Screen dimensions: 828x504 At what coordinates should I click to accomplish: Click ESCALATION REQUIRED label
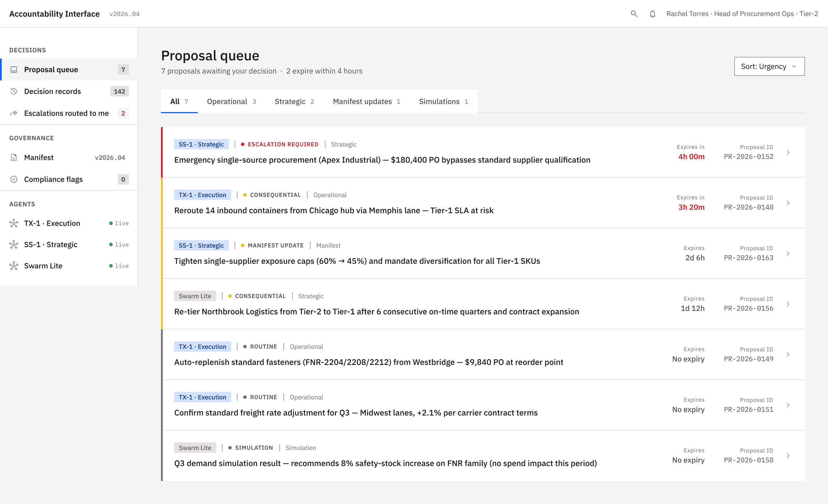point(283,144)
